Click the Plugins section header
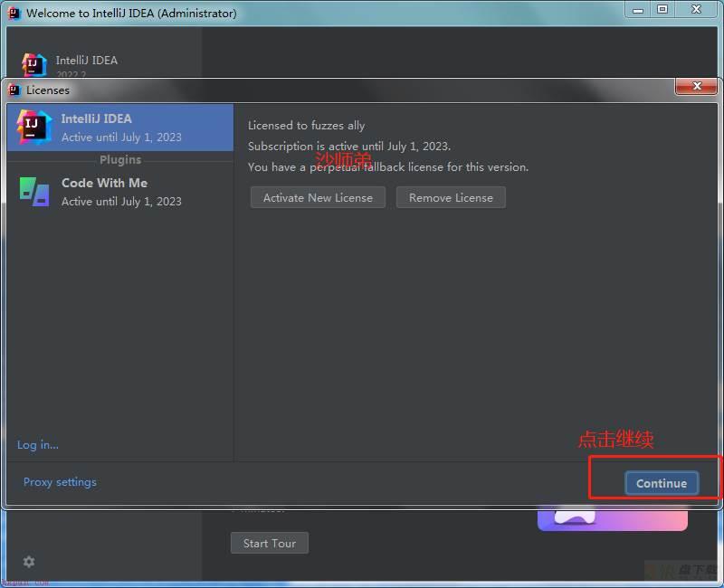The height and width of the screenshot is (588, 724). [x=120, y=160]
